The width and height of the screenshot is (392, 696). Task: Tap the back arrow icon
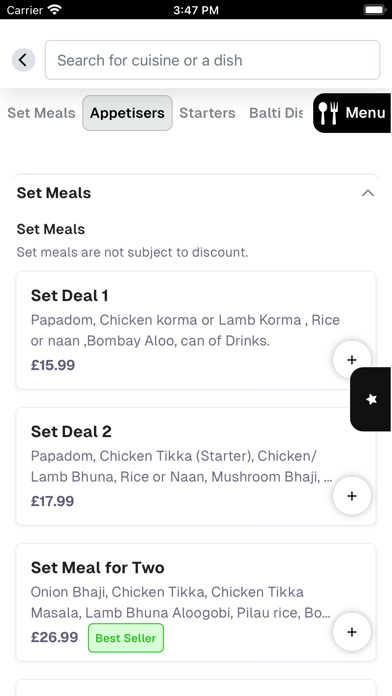coord(23,60)
